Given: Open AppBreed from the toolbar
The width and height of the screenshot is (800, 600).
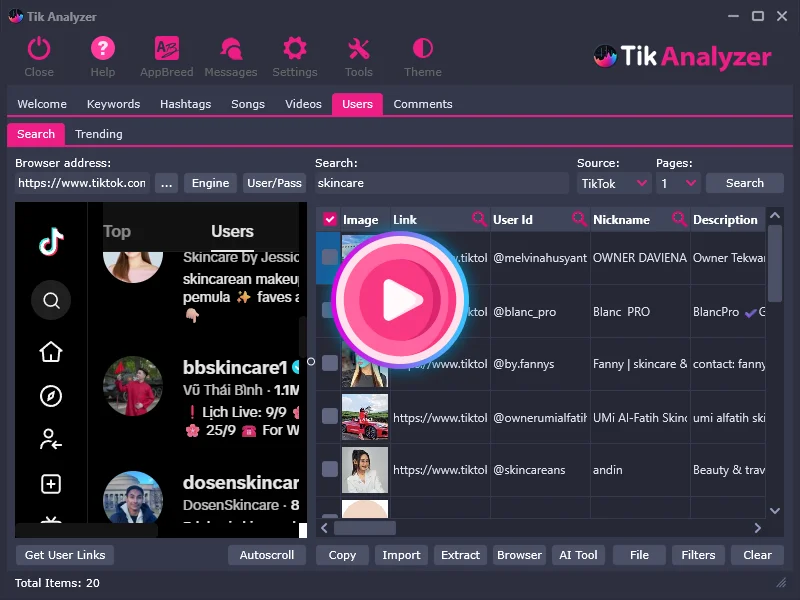Looking at the screenshot, I should pyautogui.click(x=166, y=49).
